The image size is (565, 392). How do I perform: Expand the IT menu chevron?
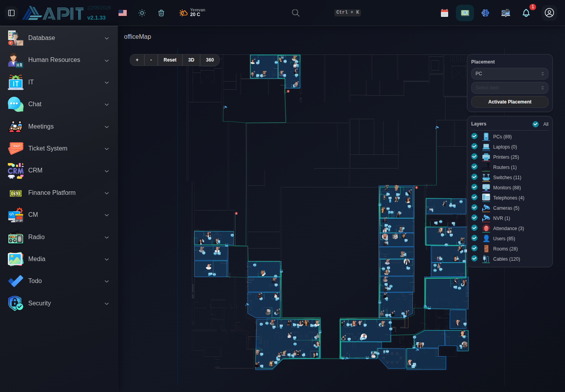(107, 82)
